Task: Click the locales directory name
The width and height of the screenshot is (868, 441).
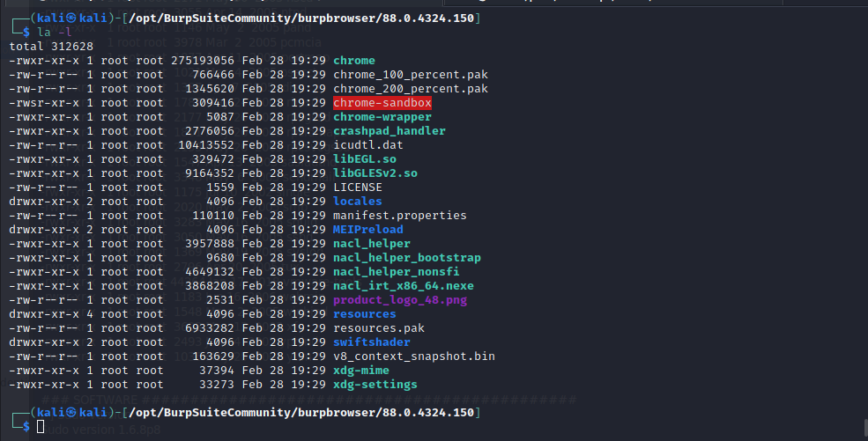Action: tap(357, 202)
